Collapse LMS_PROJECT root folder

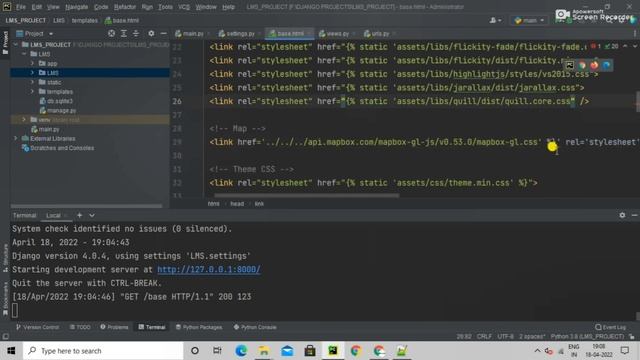(x=16, y=44)
